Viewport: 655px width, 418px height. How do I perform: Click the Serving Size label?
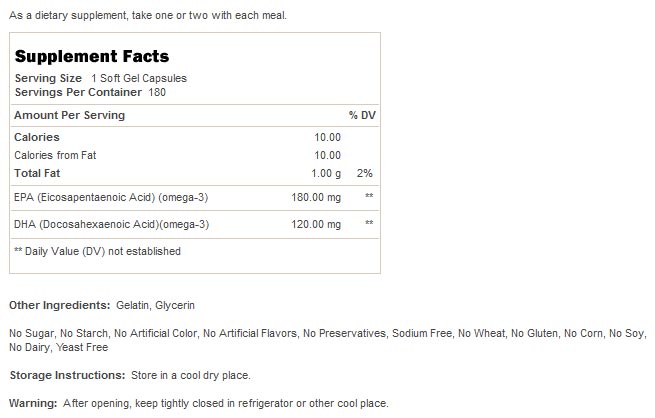[x=49, y=78]
